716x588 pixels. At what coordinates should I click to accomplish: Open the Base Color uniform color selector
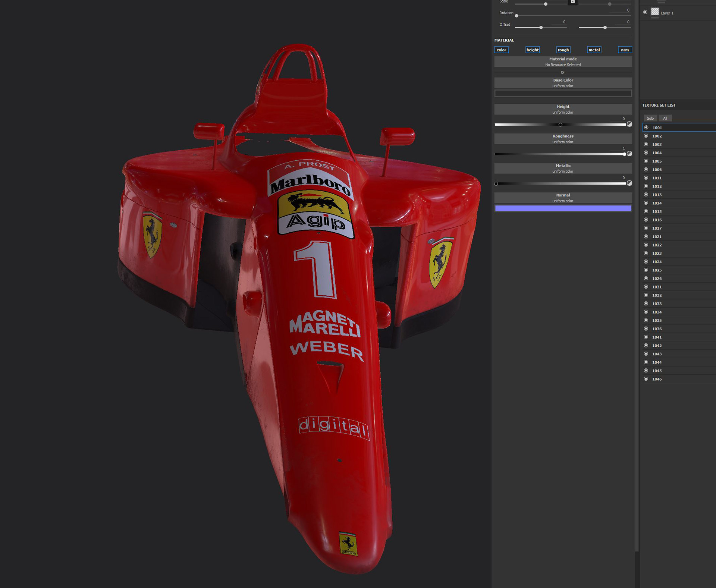[x=563, y=83]
